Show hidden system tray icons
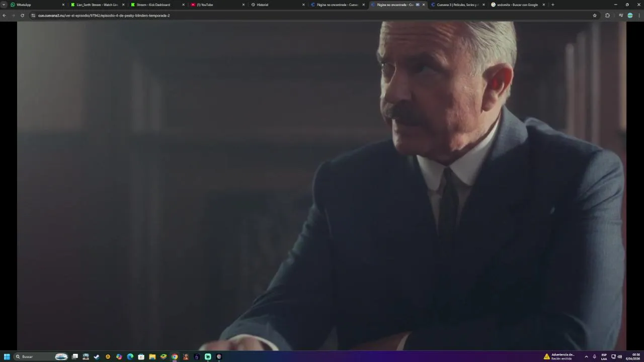 [x=586, y=356]
